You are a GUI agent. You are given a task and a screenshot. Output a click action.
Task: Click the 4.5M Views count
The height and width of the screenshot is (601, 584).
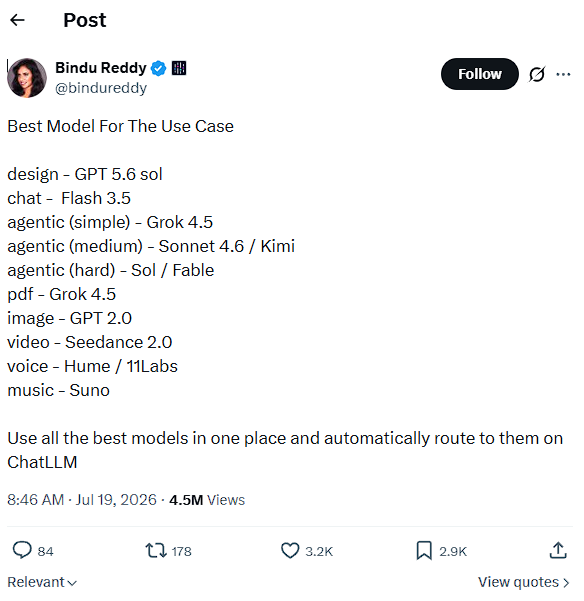(x=207, y=500)
